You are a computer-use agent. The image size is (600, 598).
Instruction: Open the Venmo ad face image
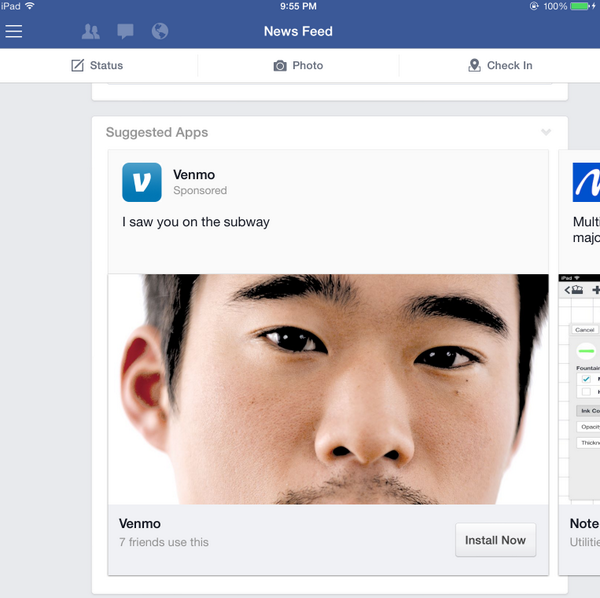coord(328,389)
